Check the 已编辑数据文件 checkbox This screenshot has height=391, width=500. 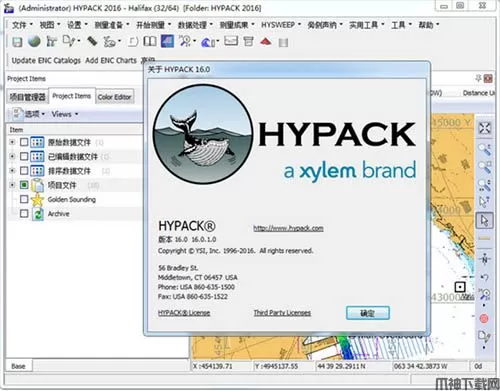click(x=24, y=156)
